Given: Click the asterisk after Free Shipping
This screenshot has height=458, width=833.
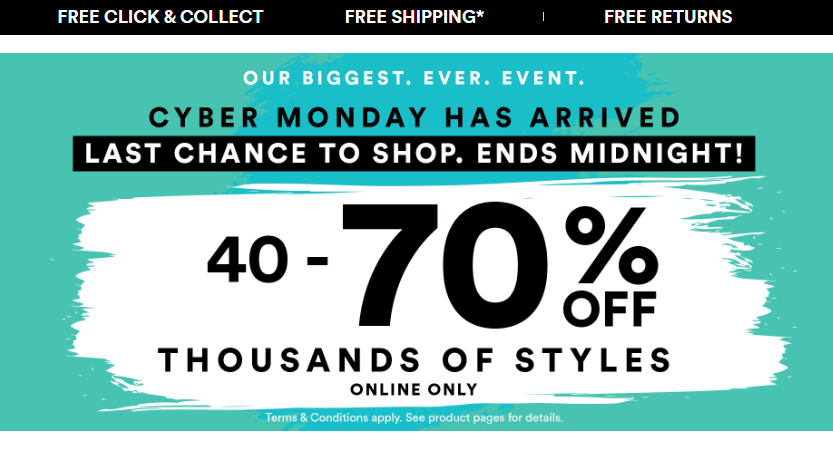Looking at the screenshot, I should (x=480, y=13).
